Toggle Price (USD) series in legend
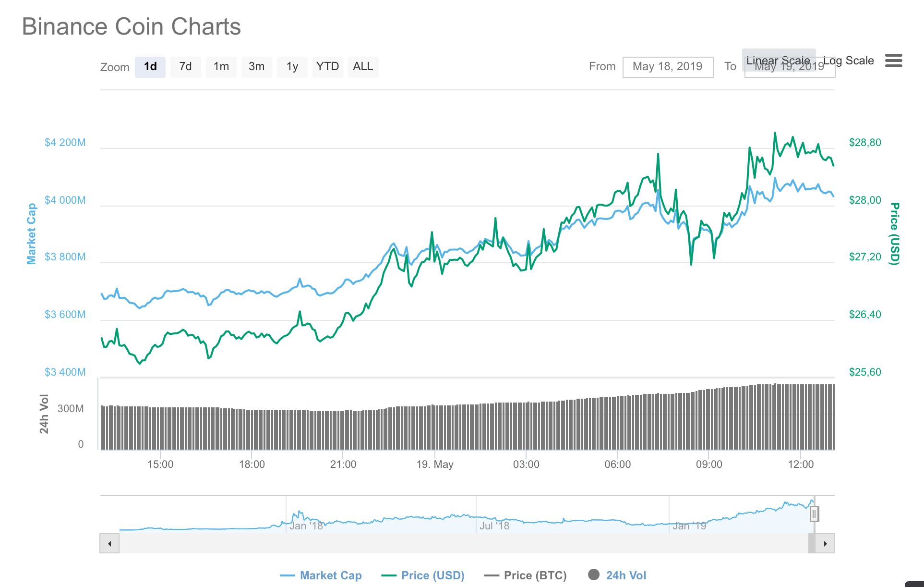This screenshot has height=587, width=924. click(423, 575)
